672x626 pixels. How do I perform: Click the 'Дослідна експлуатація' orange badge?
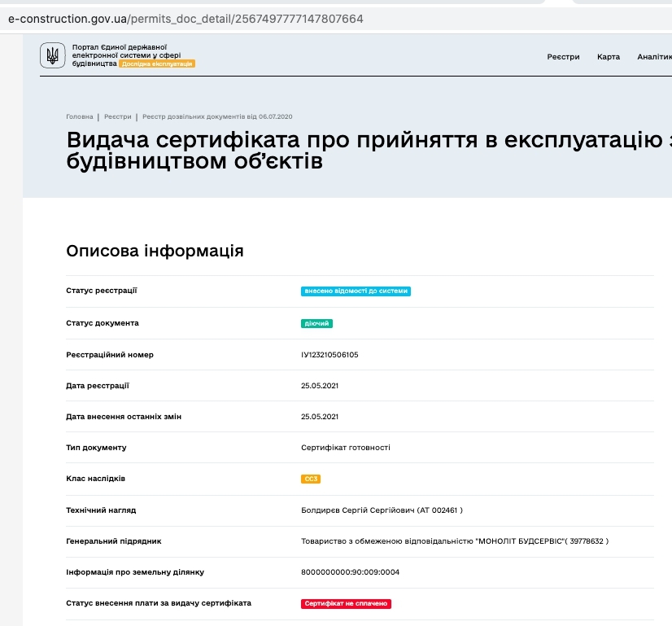[x=157, y=63]
